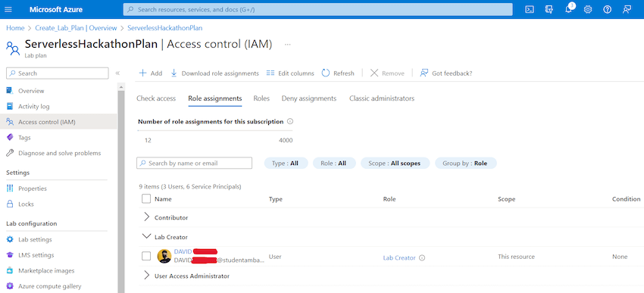Click the Properties sidebar icon

10,189
